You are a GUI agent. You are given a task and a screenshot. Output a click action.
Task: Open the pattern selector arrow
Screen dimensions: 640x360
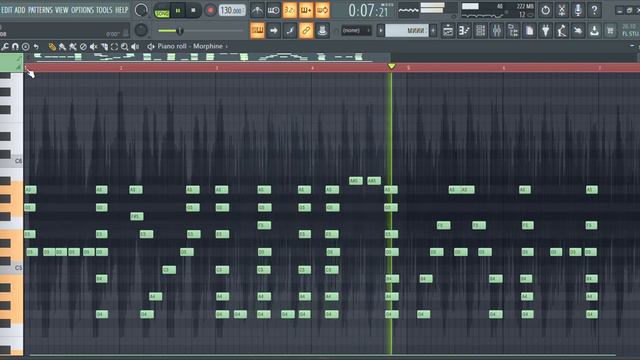(x=380, y=30)
